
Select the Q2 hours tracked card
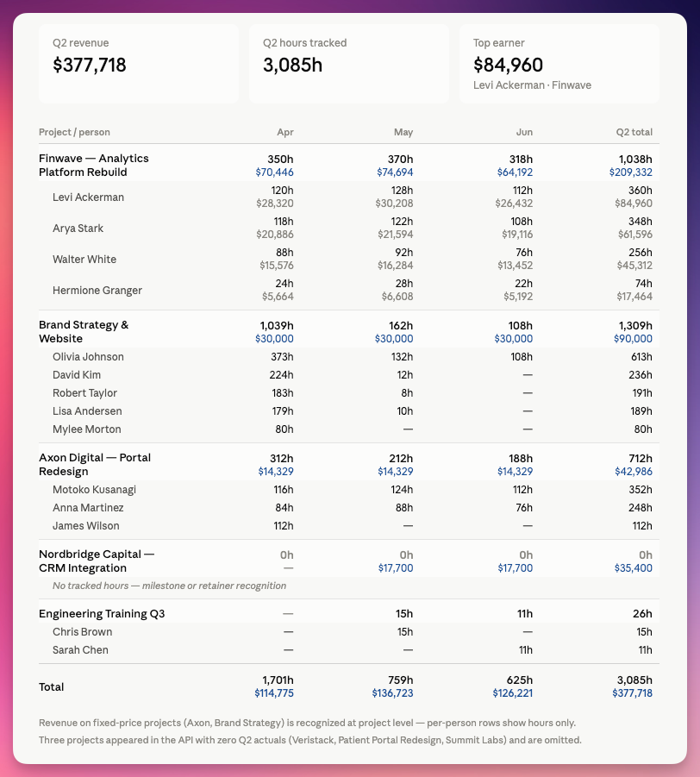click(x=349, y=64)
